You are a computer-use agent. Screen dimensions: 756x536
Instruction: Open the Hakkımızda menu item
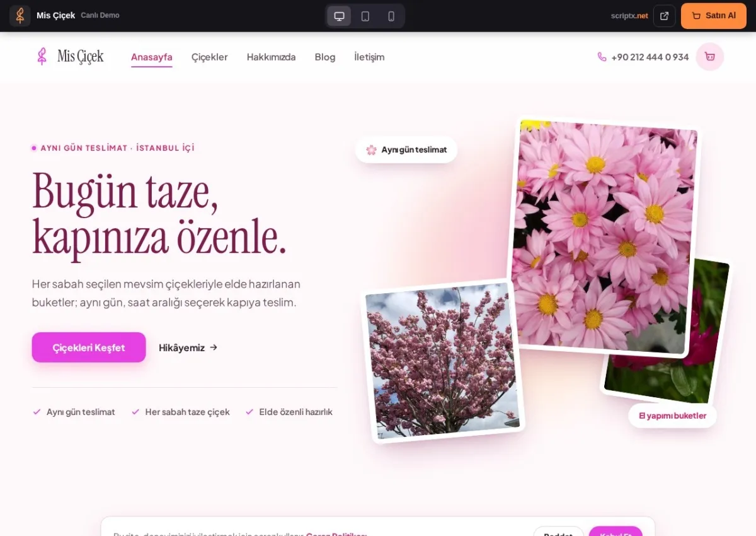coord(272,57)
